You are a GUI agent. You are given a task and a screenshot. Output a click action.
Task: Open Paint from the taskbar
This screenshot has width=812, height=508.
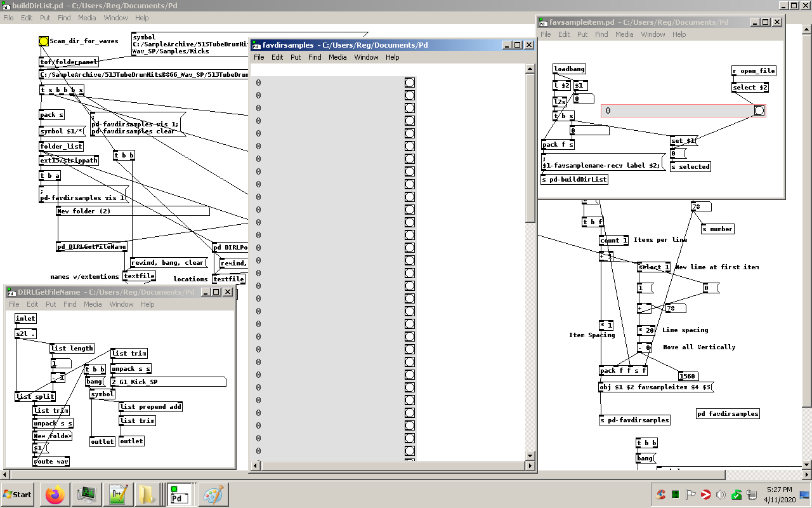click(x=213, y=495)
